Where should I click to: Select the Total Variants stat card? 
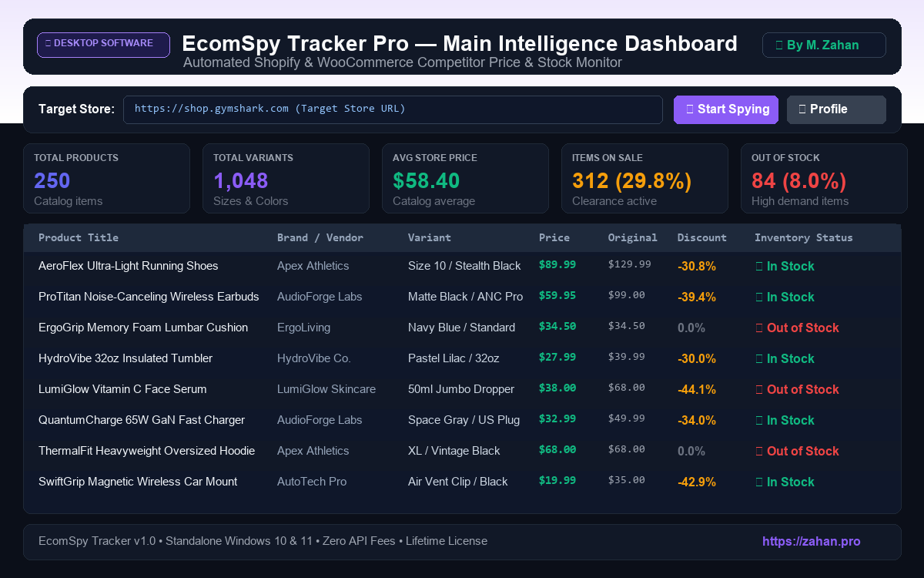click(286, 178)
